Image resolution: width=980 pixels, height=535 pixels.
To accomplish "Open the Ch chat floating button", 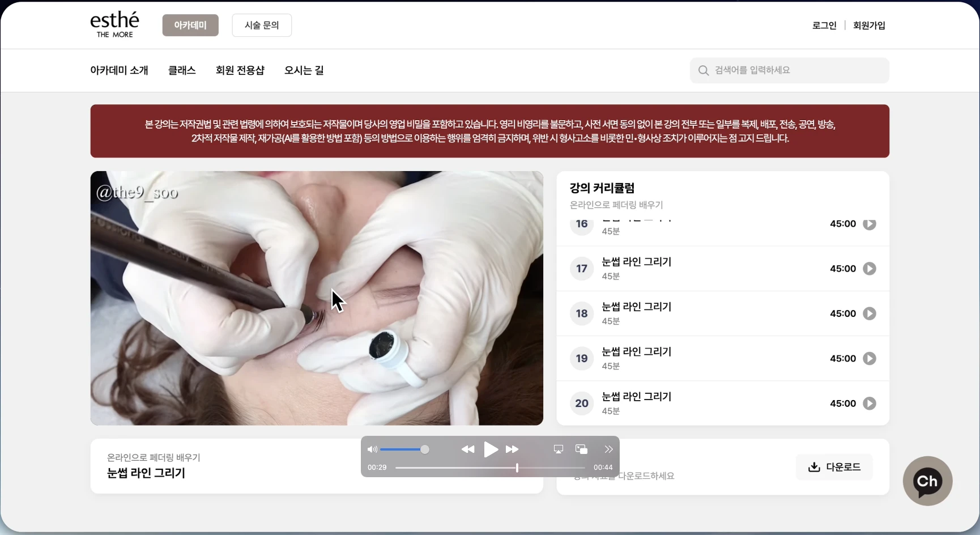I will [x=927, y=481].
